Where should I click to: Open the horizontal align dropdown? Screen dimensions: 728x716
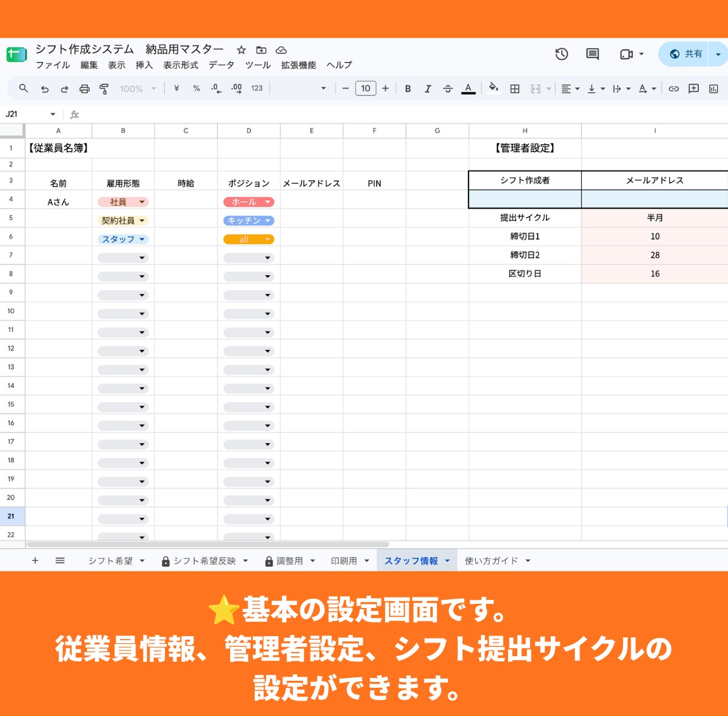click(x=570, y=88)
